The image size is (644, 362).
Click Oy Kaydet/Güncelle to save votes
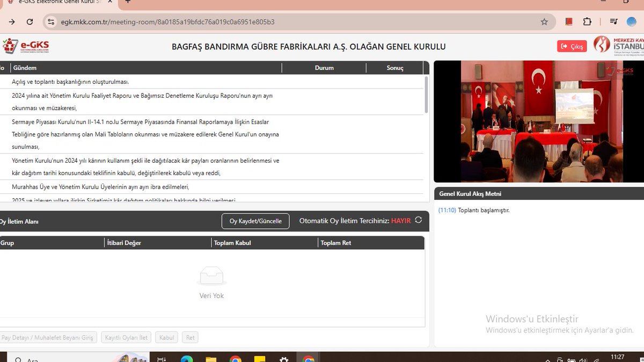pyautogui.click(x=255, y=221)
